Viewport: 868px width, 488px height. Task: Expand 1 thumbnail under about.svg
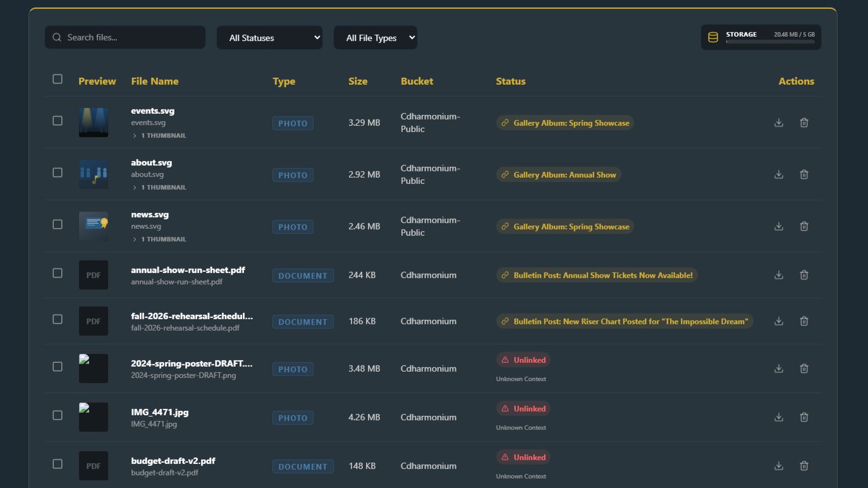click(x=159, y=187)
